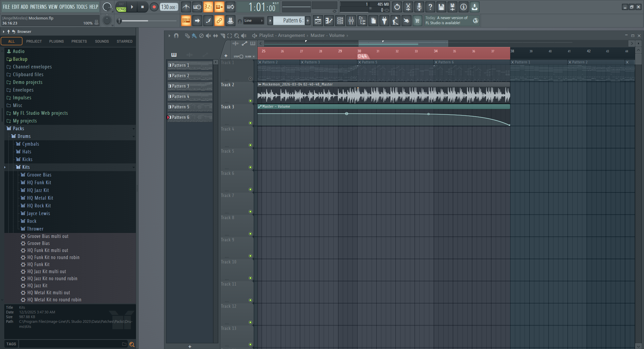Click the tempo tapper icon
This screenshot has width=644, height=349.
[395, 21]
